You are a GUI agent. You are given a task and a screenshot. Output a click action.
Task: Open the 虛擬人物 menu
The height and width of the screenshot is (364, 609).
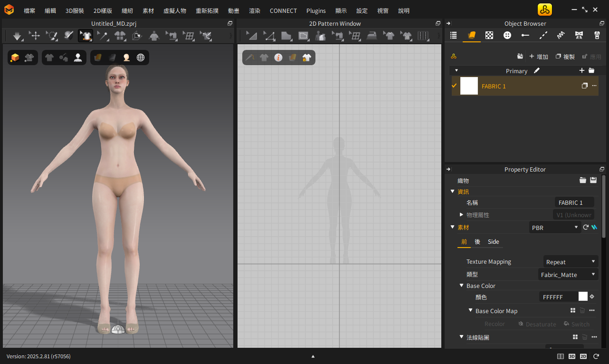(175, 10)
